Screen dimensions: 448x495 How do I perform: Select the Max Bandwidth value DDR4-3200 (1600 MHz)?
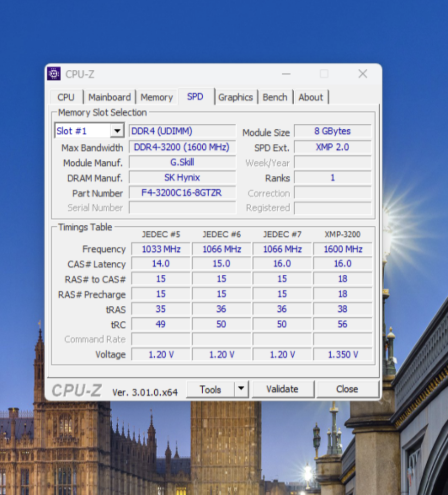tap(182, 147)
